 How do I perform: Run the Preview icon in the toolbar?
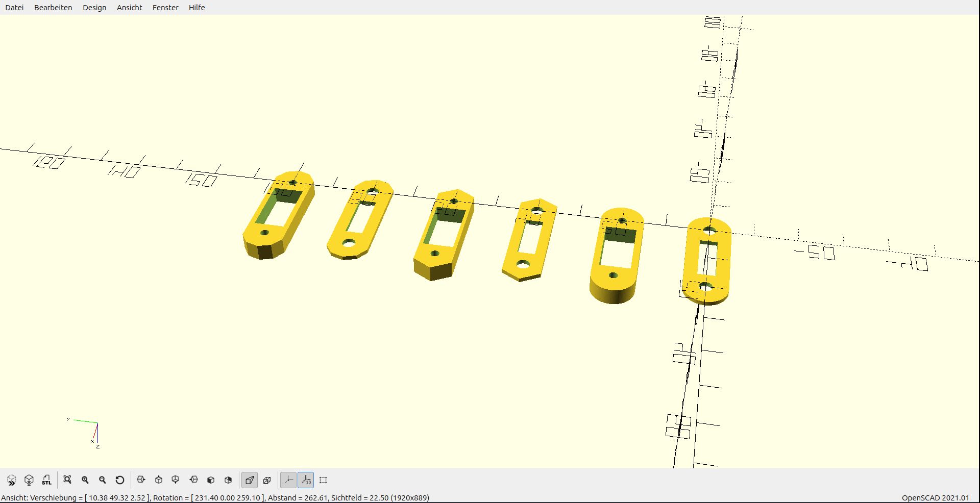(x=12, y=480)
